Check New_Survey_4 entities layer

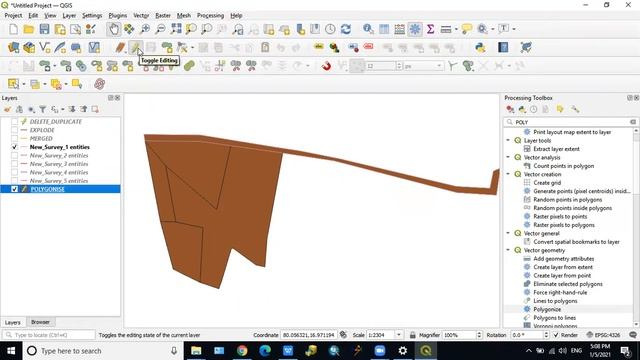coord(14,172)
